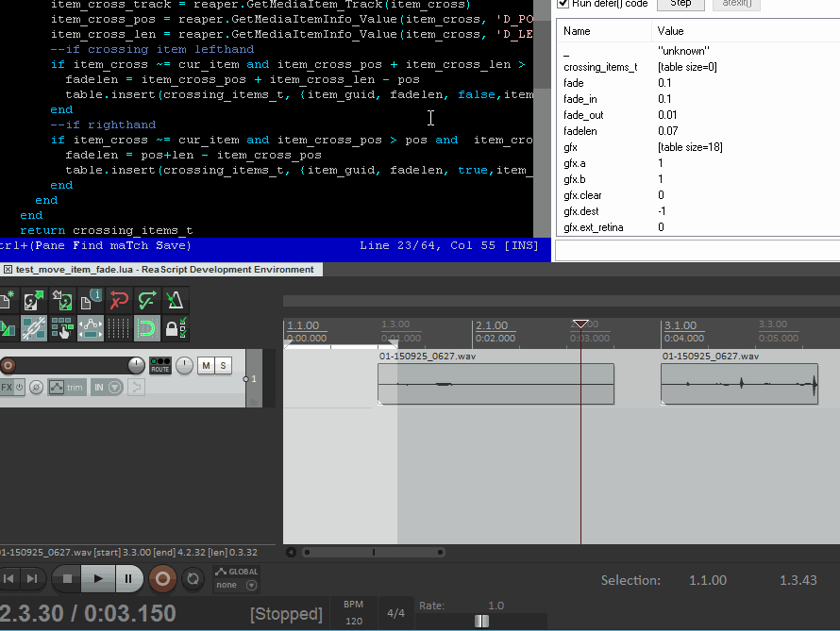Viewport: 840px width, 631px height.
Task: Open the track FX button
Action: pyautogui.click(x=7, y=387)
